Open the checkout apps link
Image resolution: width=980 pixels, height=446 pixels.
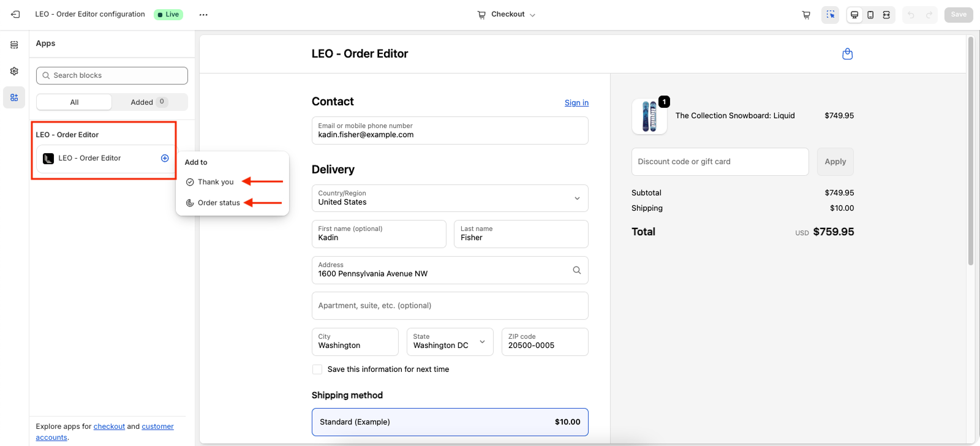109,426
